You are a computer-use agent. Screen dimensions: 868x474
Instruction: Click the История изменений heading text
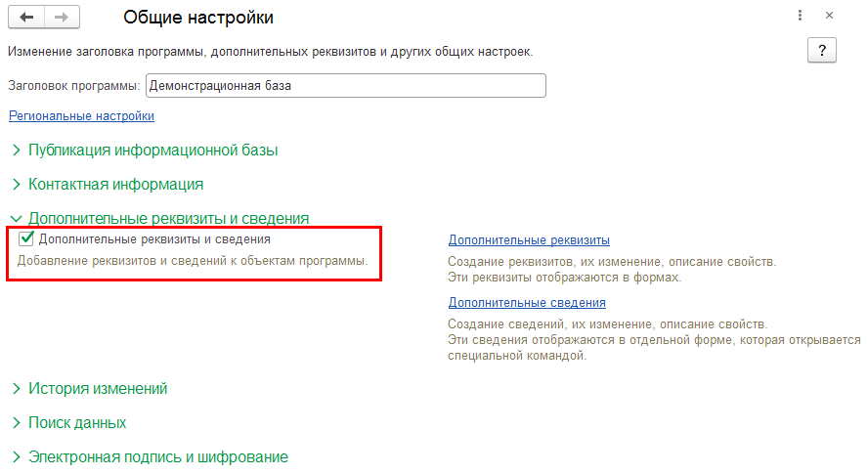98,389
